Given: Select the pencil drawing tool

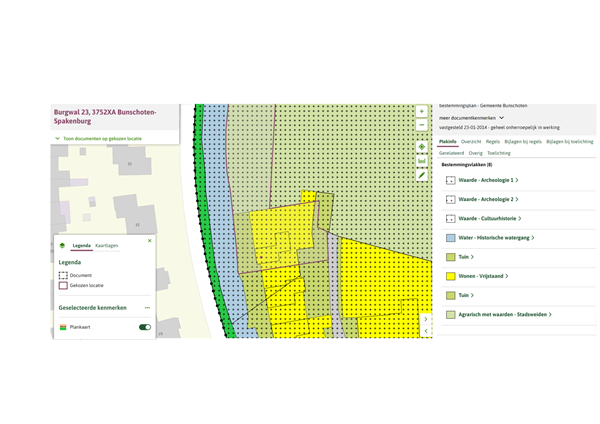Looking at the screenshot, I should click(422, 175).
